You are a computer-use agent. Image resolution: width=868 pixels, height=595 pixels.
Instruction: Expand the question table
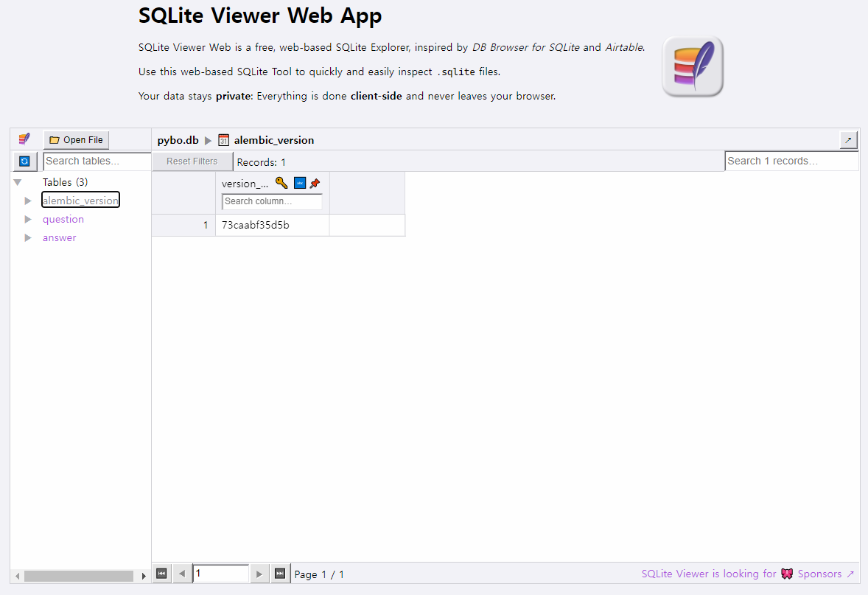28,219
